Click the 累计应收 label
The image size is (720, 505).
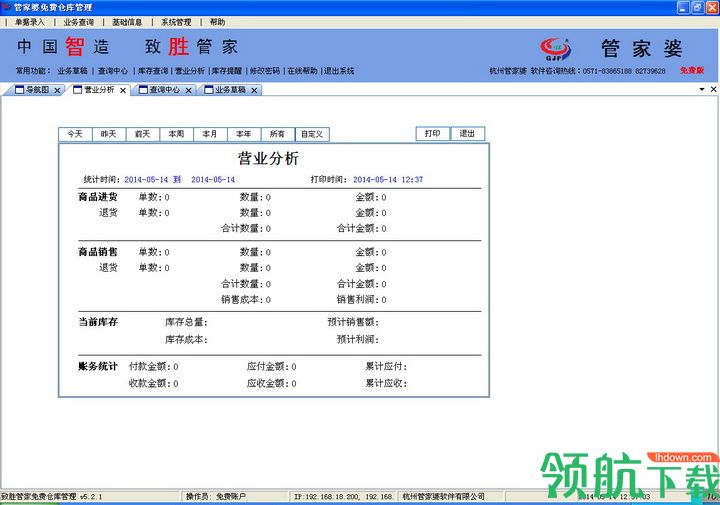point(386,383)
